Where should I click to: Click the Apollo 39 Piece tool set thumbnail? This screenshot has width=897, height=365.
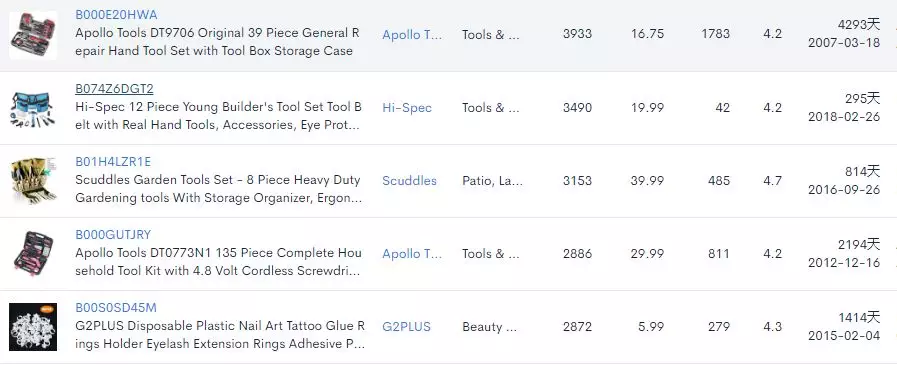33,35
